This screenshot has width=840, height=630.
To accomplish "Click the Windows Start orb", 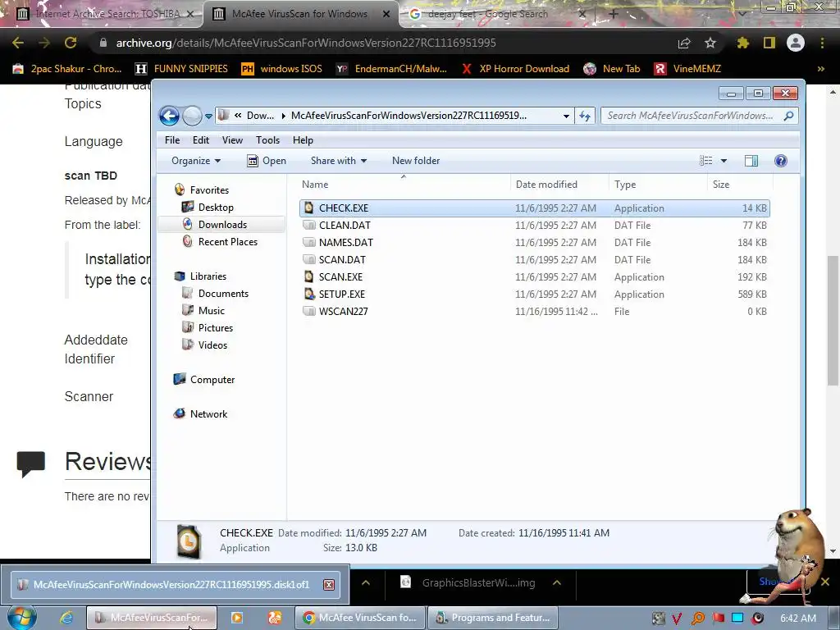I will pyautogui.click(x=22, y=618).
